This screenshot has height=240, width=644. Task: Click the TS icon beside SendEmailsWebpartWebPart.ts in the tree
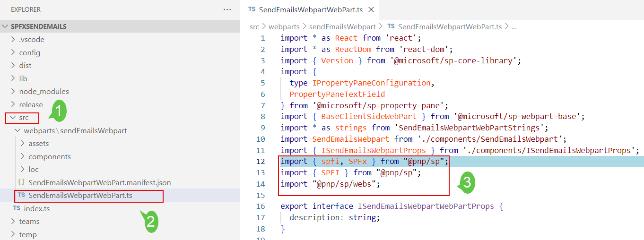21,195
